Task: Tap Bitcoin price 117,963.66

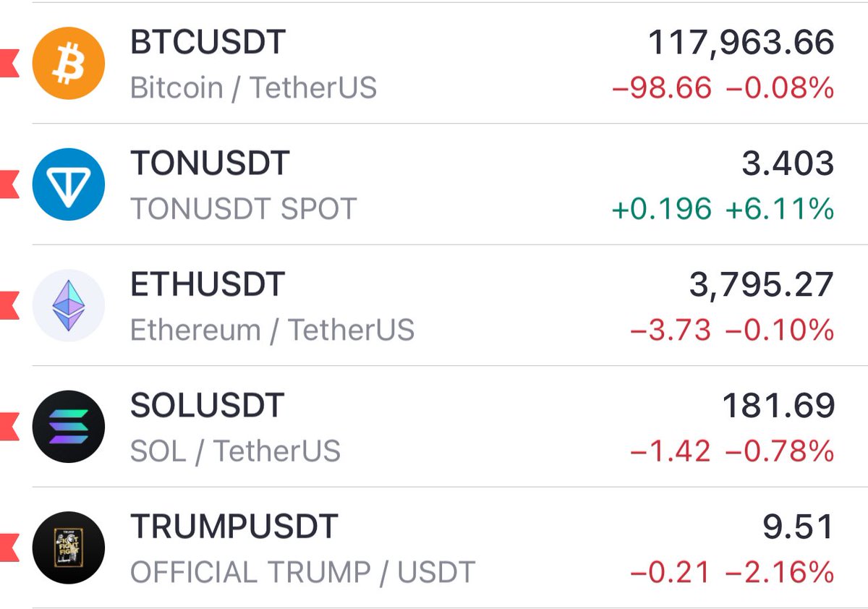Action: click(x=741, y=43)
